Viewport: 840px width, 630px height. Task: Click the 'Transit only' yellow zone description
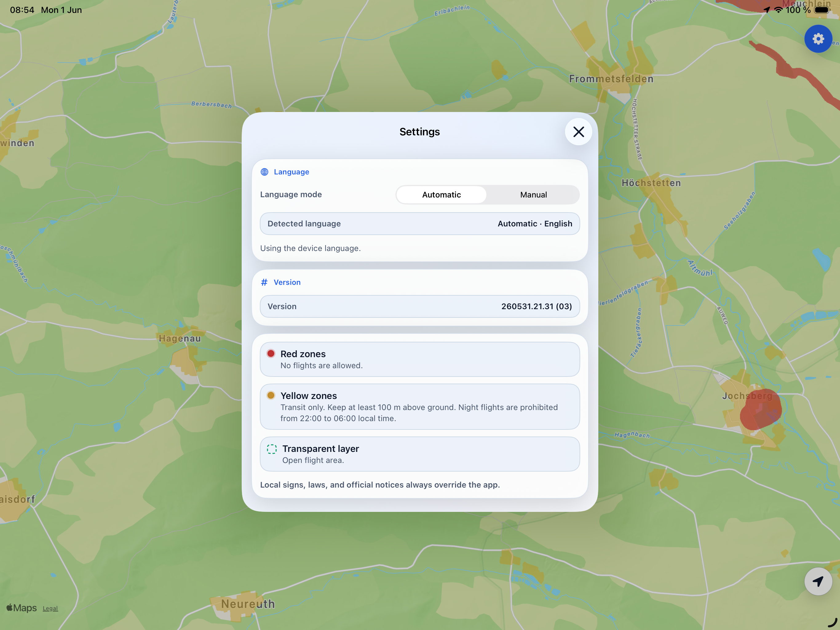pos(419,413)
